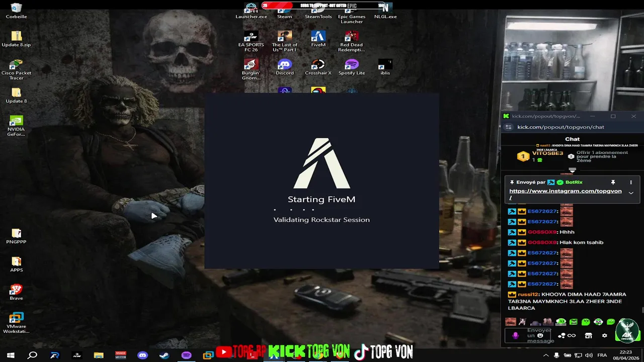Open the FRA keyboard language selector
The width and height of the screenshot is (644, 362).
(x=602, y=355)
